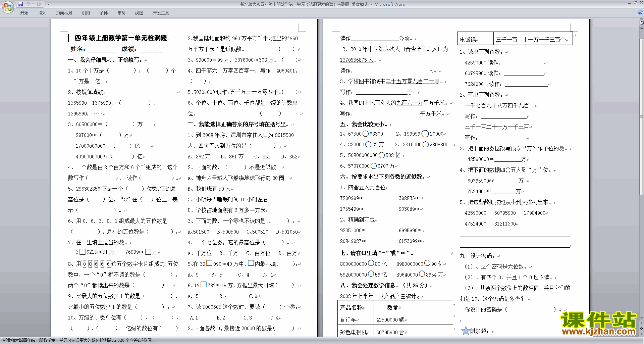
Task: Click the orange box in 19□789≈19万
Action: (x=204, y=285)
